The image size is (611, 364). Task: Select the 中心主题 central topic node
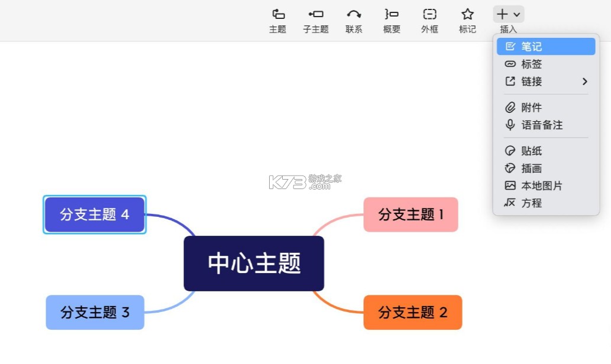tap(254, 263)
